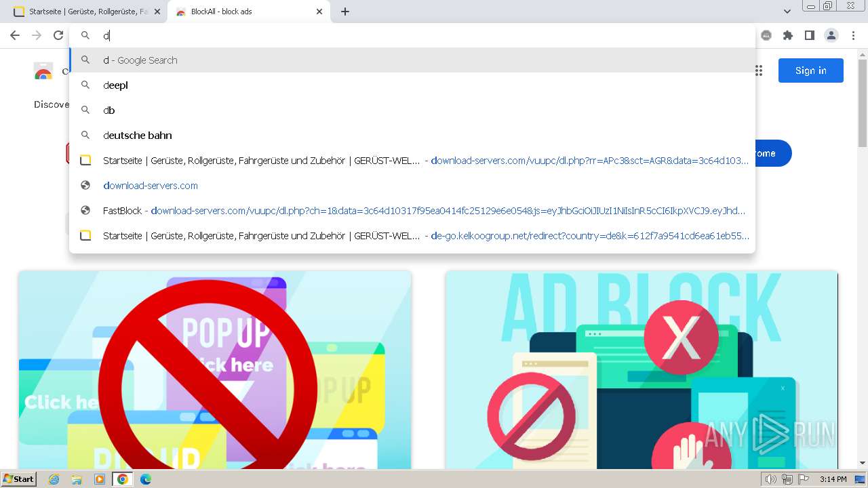868x488 pixels.
Task: Choose the 'db' search suggestion
Action: coord(412,110)
